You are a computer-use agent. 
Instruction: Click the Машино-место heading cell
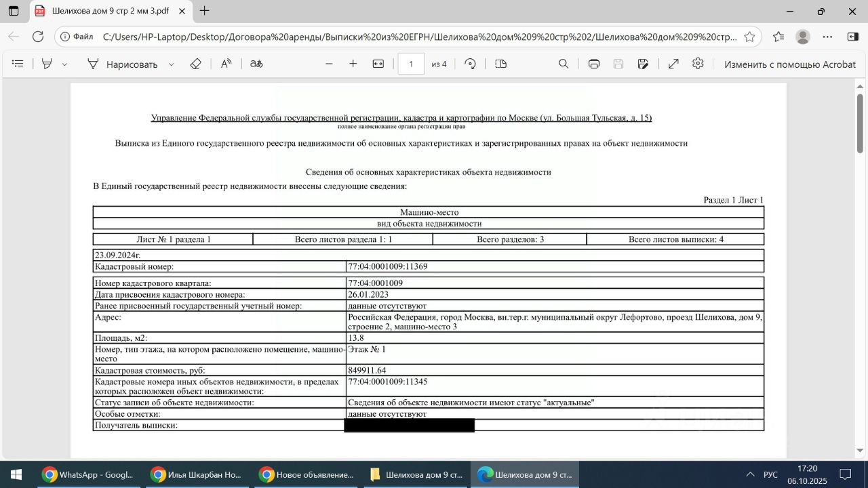(x=429, y=212)
